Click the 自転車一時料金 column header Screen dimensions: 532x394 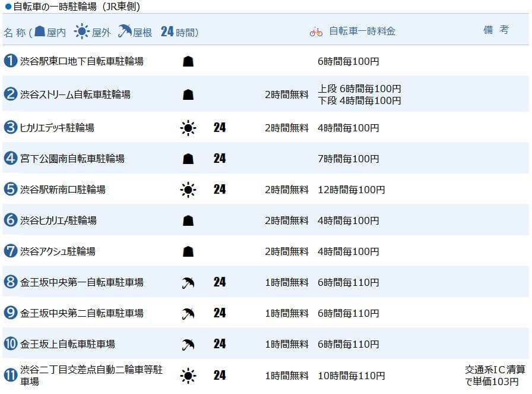point(362,31)
